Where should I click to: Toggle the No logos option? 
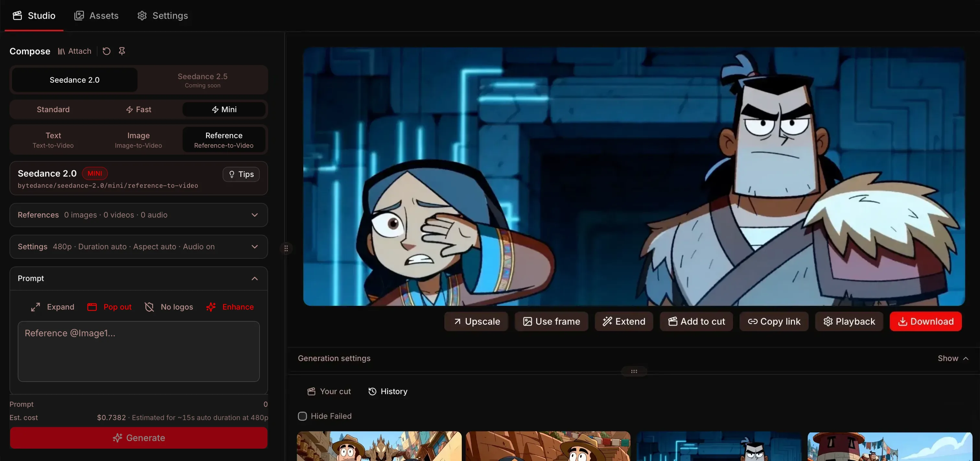169,307
